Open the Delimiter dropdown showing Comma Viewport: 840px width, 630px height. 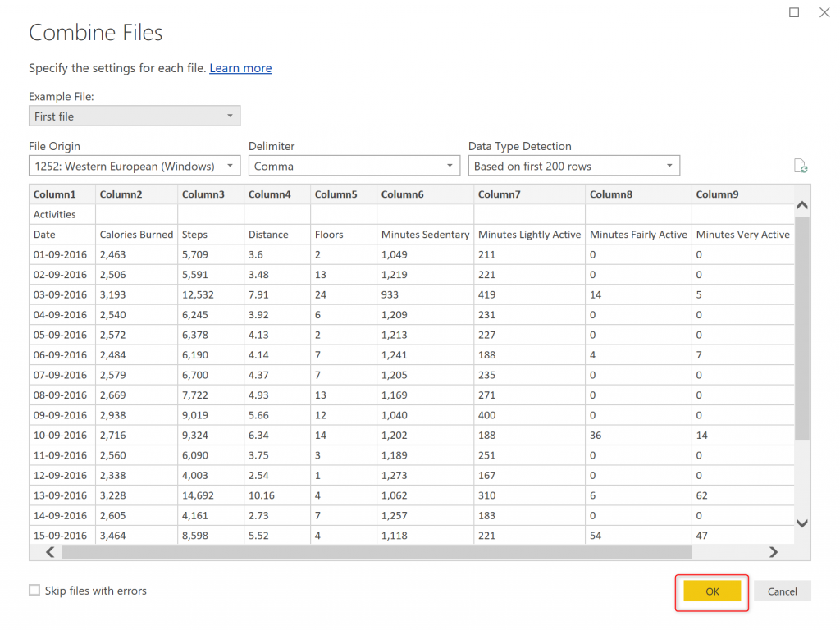(x=354, y=166)
